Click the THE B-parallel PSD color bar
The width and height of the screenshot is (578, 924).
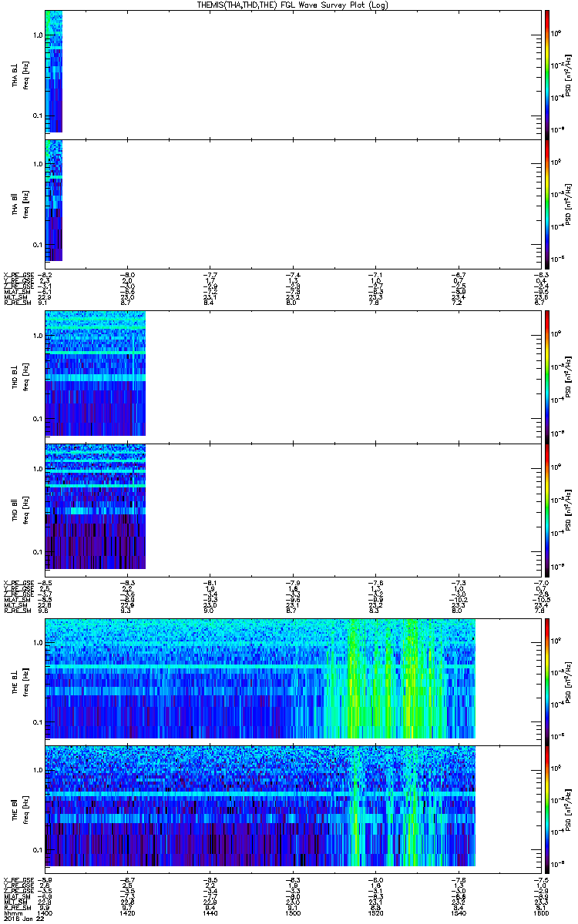pos(547,811)
